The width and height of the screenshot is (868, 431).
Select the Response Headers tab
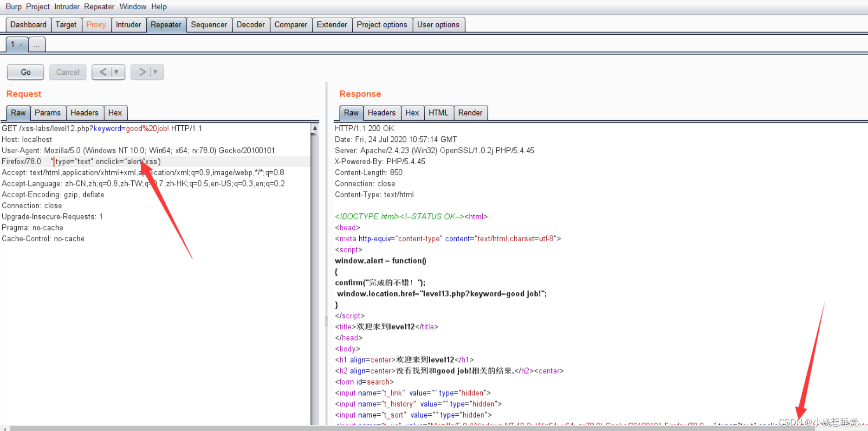click(x=382, y=113)
